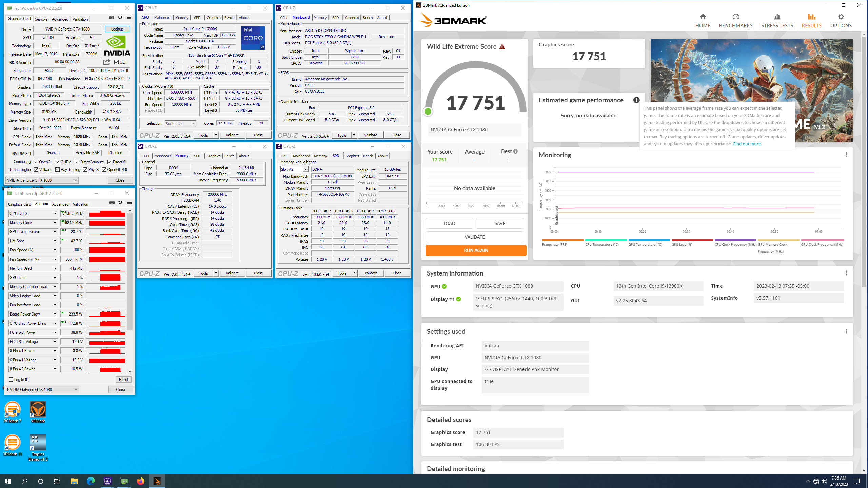Open the PCMark 7 desktop shortcut

[13, 412]
